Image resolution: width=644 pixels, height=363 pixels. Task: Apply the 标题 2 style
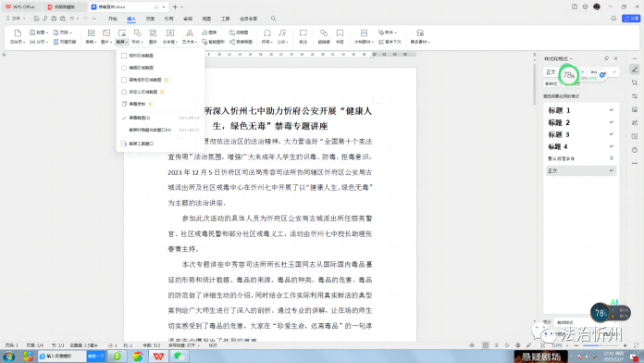click(581, 122)
